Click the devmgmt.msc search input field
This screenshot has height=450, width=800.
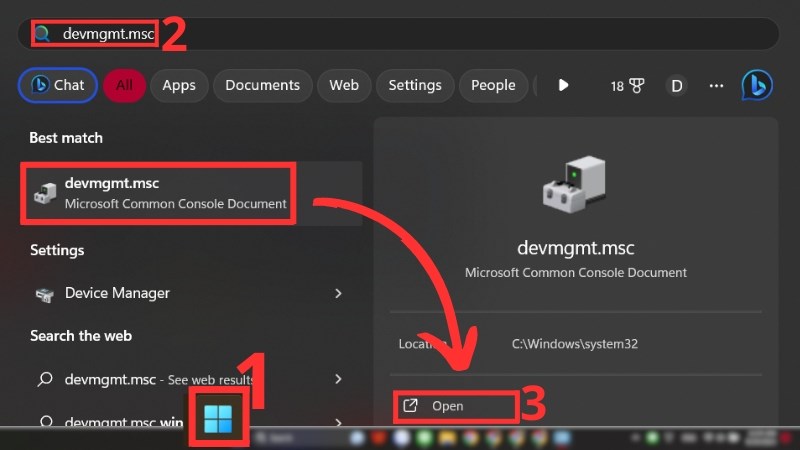tap(398, 34)
